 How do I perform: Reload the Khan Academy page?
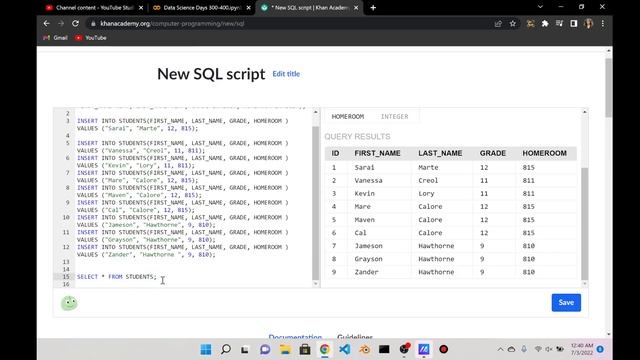[76, 24]
